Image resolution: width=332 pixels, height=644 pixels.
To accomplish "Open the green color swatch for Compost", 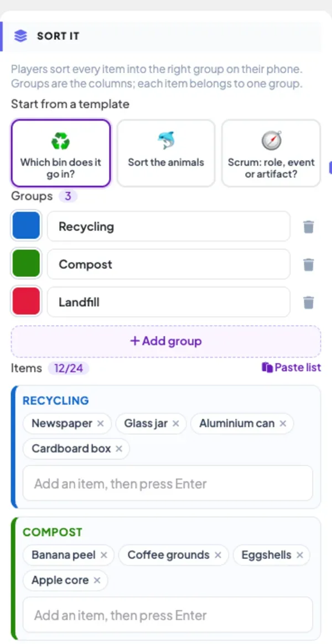I will click(27, 263).
